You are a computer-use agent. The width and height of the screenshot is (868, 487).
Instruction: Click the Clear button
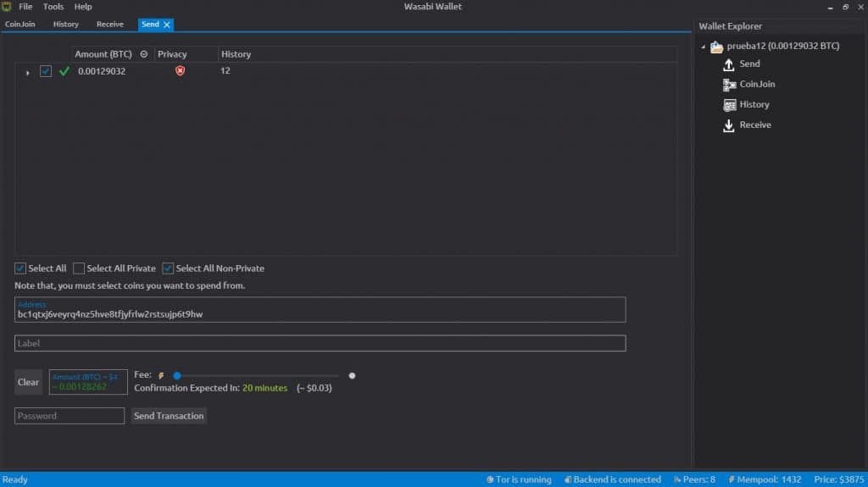pos(29,382)
